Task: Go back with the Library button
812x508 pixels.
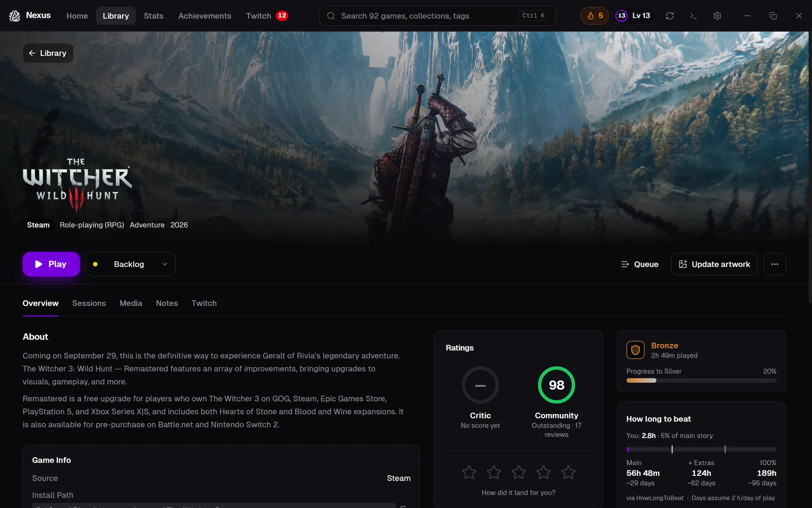Action: (48, 53)
